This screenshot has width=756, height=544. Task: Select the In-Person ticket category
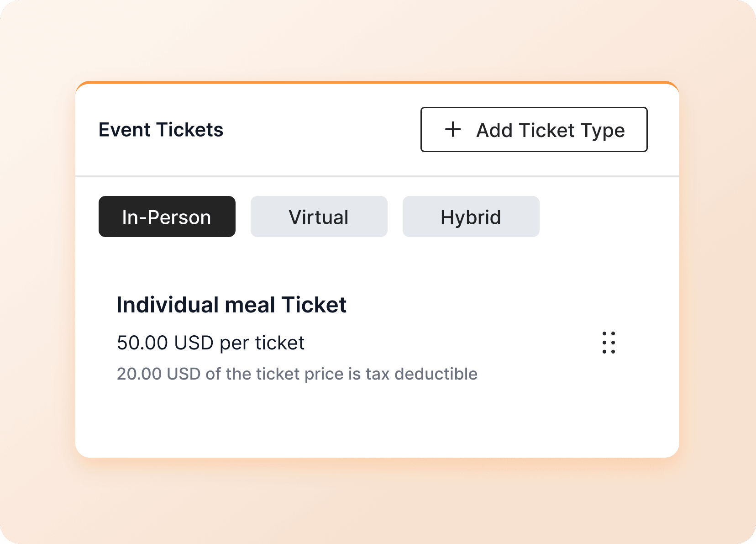coord(167,217)
